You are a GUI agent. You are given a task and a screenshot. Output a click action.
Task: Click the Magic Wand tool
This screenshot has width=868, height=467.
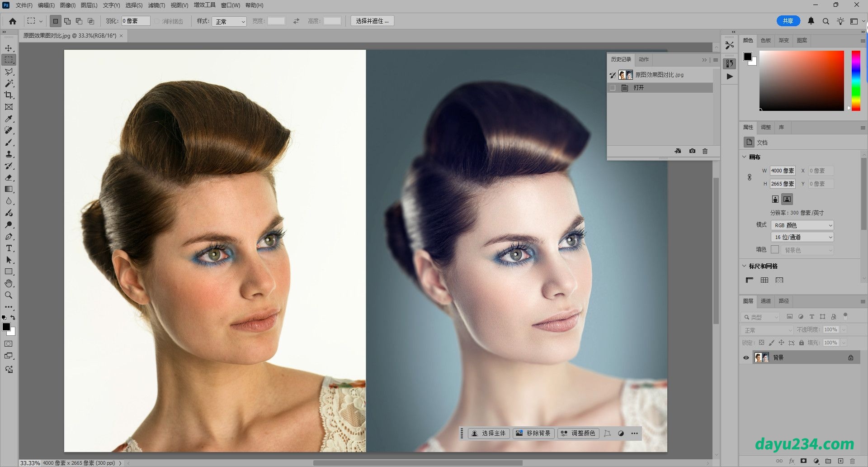9,83
